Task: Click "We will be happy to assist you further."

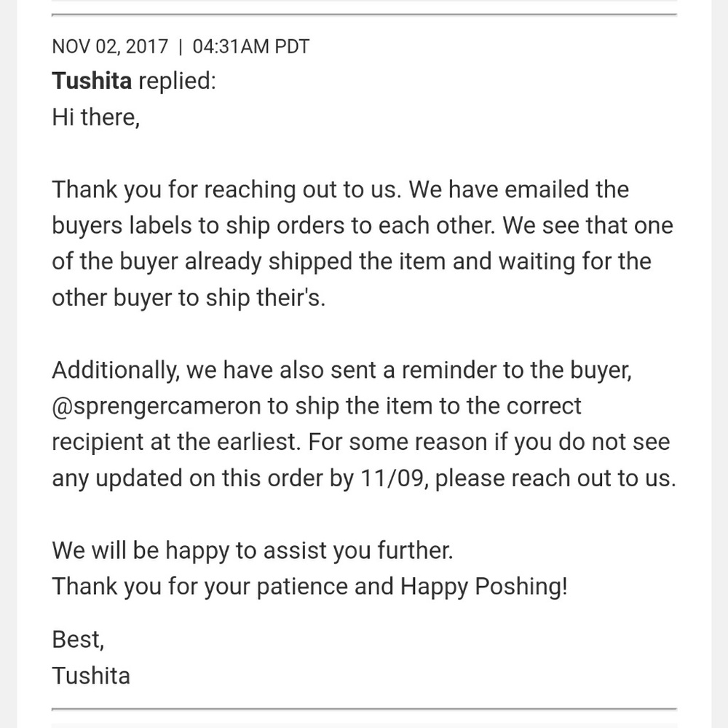Action: click(x=252, y=550)
